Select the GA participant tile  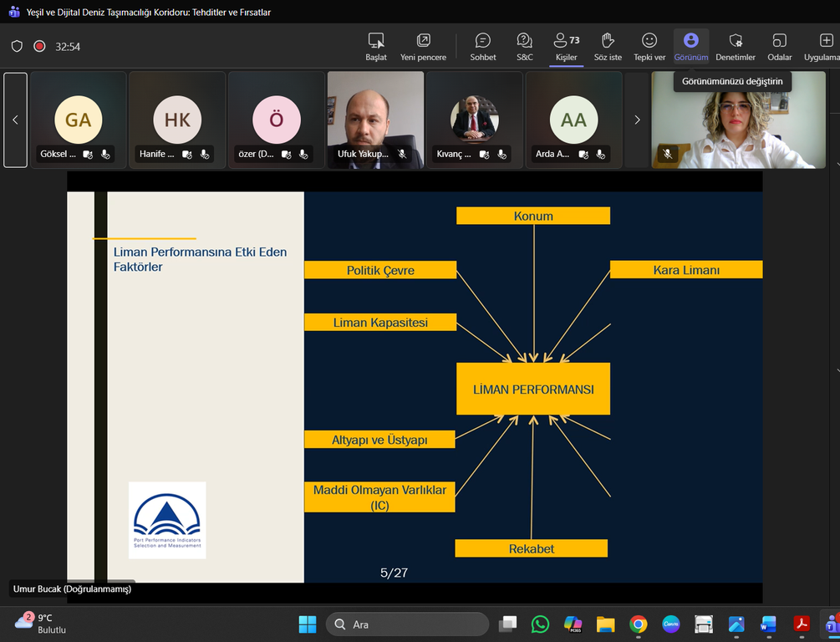(x=78, y=120)
